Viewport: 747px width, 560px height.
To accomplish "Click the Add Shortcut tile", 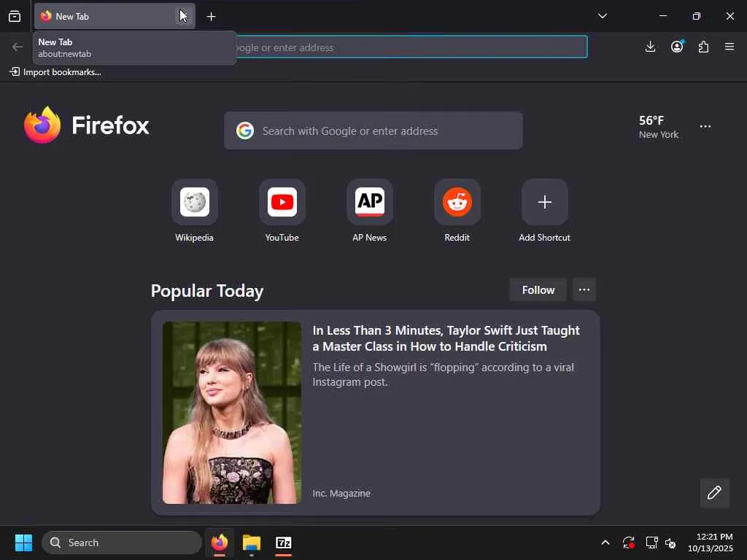I will (x=544, y=211).
